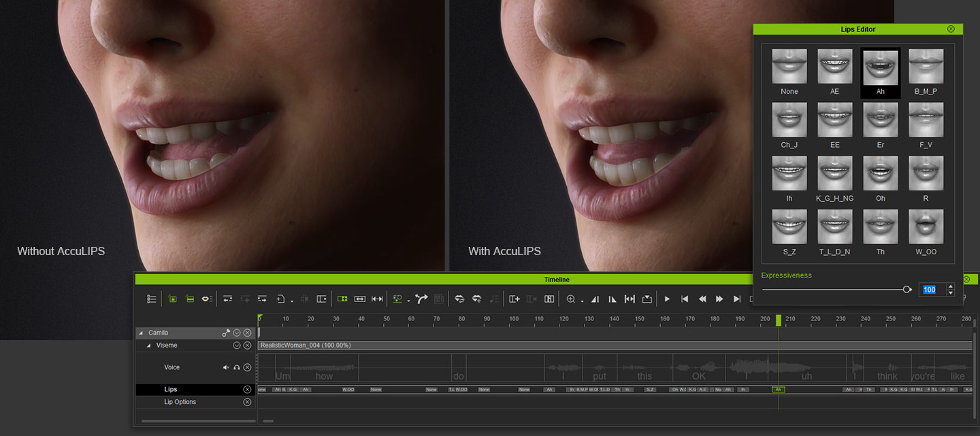This screenshot has height=436, width=980.
Task: Select the Voice track row
Action: [196, 367]
